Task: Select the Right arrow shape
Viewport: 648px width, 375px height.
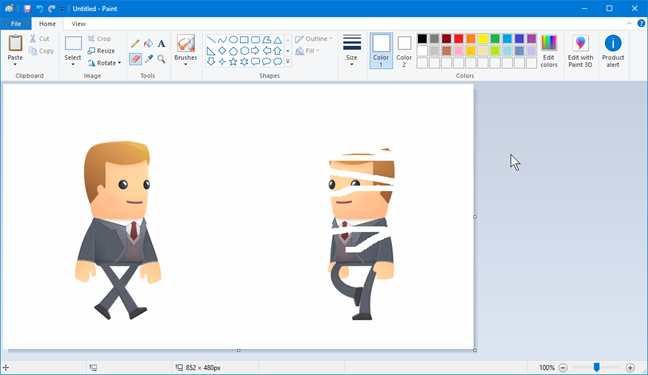Action: pyautogui.click(x=255, y=51)
